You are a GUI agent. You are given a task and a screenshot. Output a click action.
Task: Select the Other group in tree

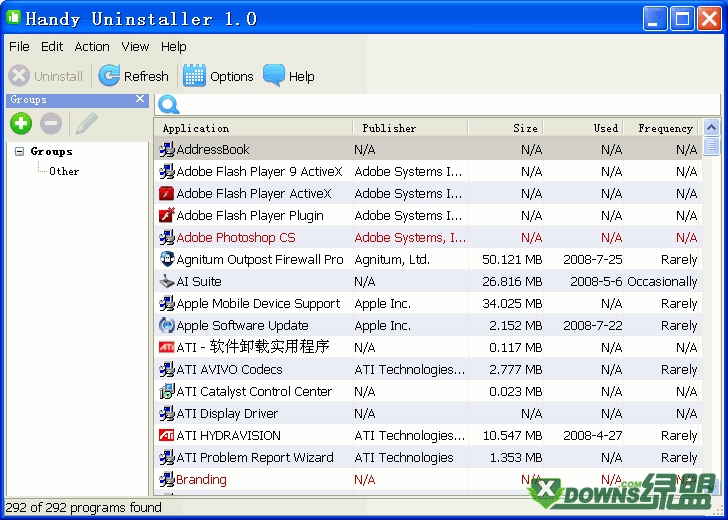(64, 171)
